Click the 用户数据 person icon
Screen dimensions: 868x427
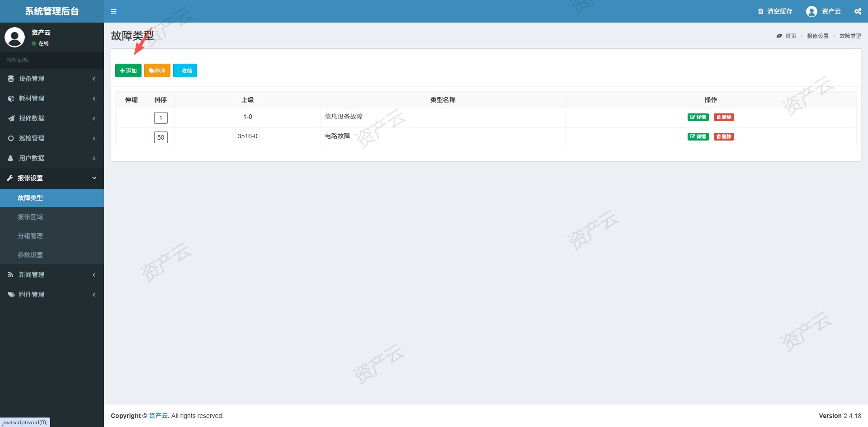10,158
